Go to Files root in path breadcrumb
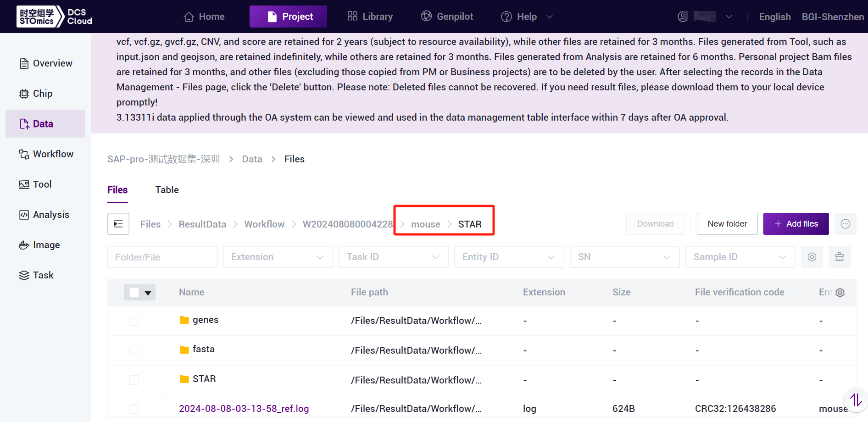The image size is (868, 422). coord(150,224)
